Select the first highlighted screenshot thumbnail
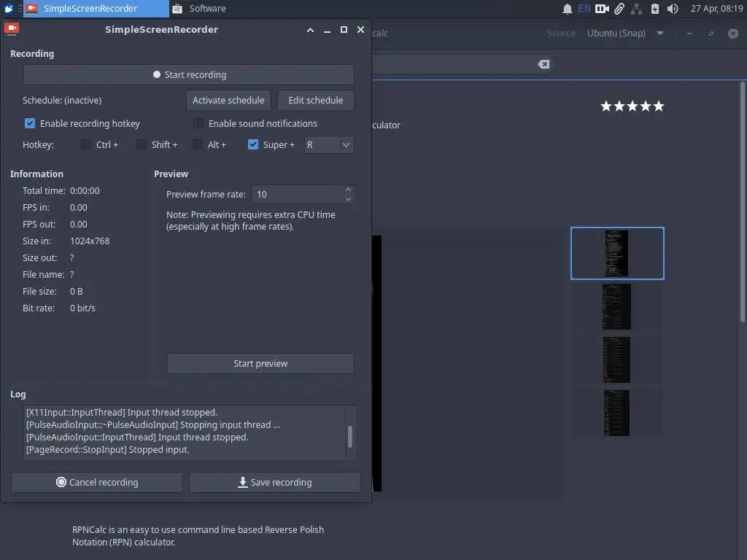The height and width of the screenshot is (560, 747). pyautogui.click(x=617, y=253)
